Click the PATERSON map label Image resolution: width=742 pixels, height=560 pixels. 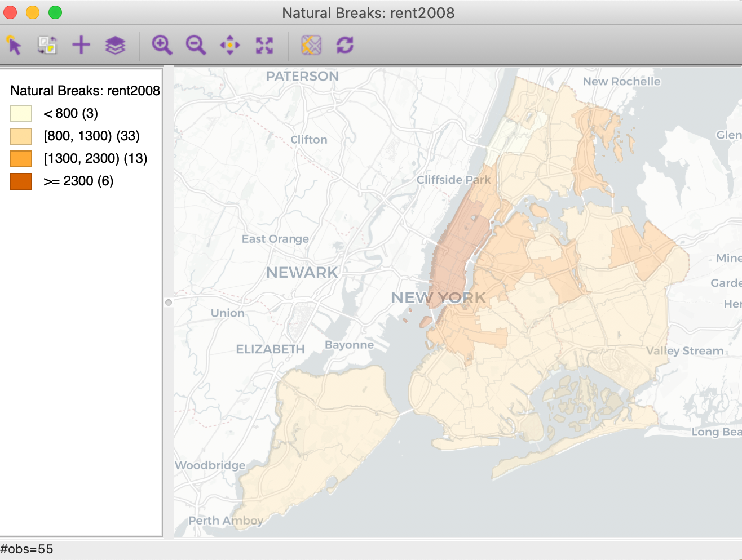(302, 76)
